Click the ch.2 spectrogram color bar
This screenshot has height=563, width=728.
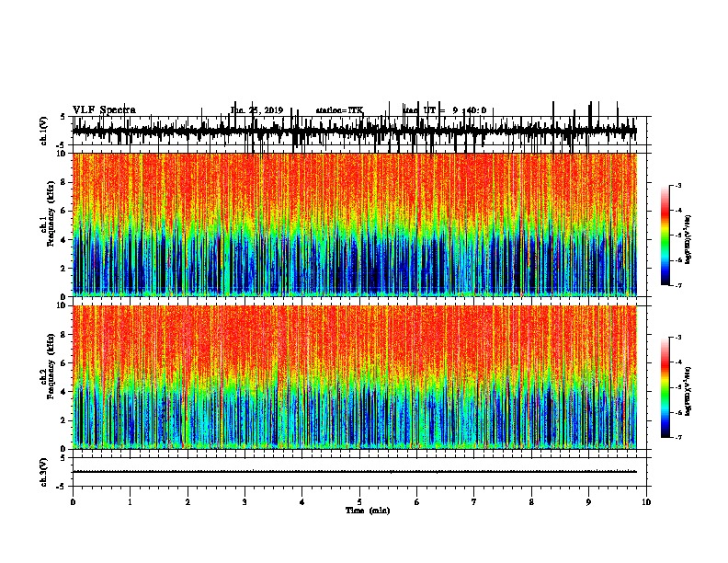pos(665,387)
